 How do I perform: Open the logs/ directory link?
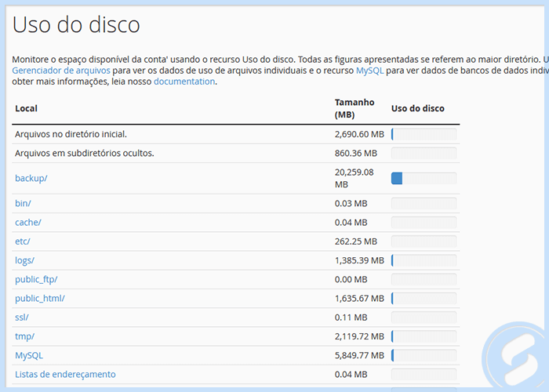(24, 260)
